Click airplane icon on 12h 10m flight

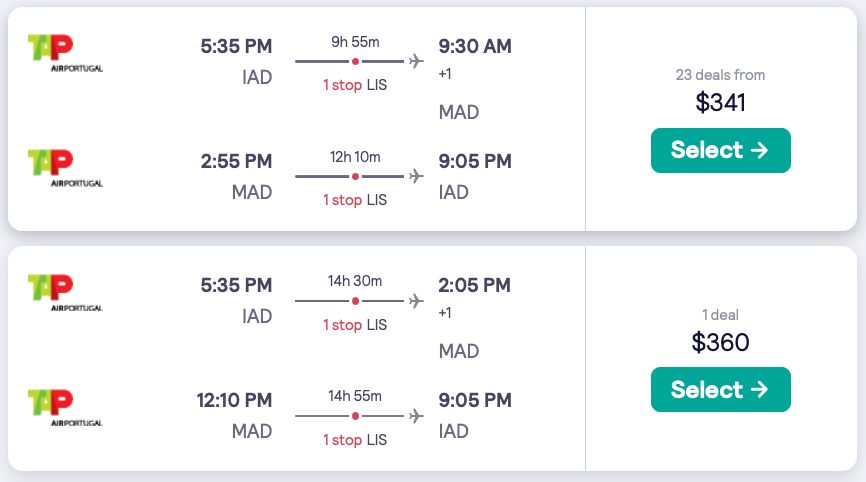[x=416, y=176]
